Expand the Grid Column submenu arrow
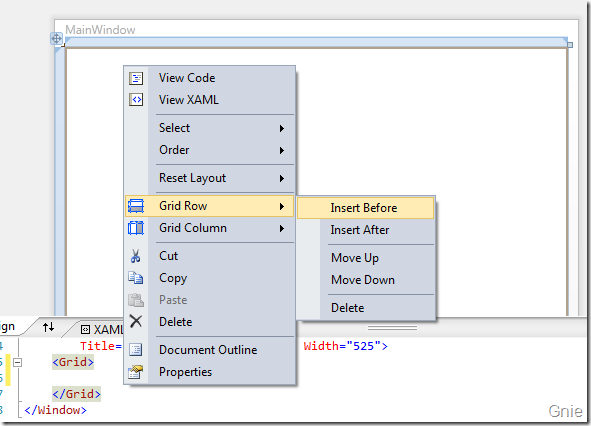Image resolution: width=591 pixels, height=426 pixels. [x=282, y=228]
